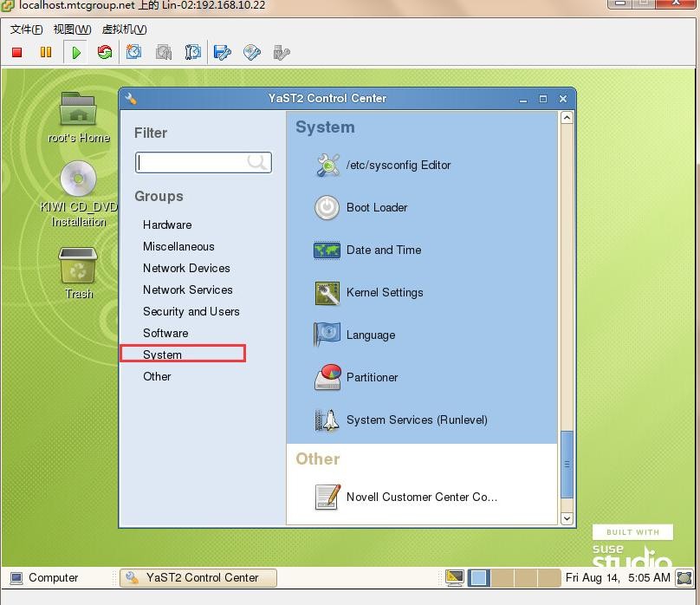Screen dimensions: 700x605
Task: Click the icon right of the clock
Action: coord(684,578)
